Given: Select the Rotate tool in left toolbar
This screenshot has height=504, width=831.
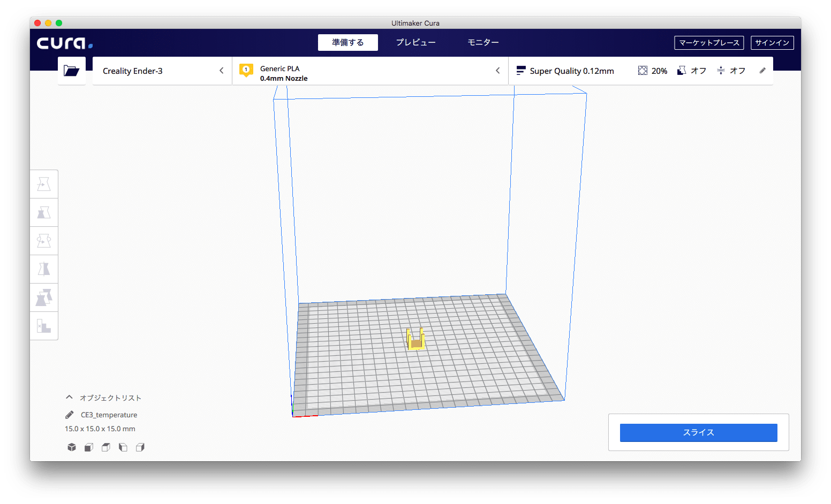Looking at the screenshot, I should [x=44, y=241].
